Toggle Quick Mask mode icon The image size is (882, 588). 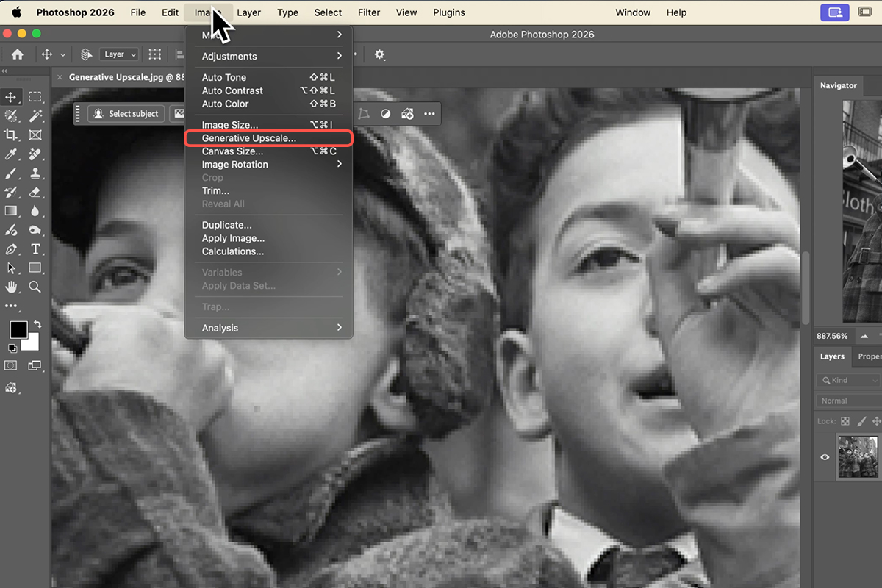coord(11,365)
